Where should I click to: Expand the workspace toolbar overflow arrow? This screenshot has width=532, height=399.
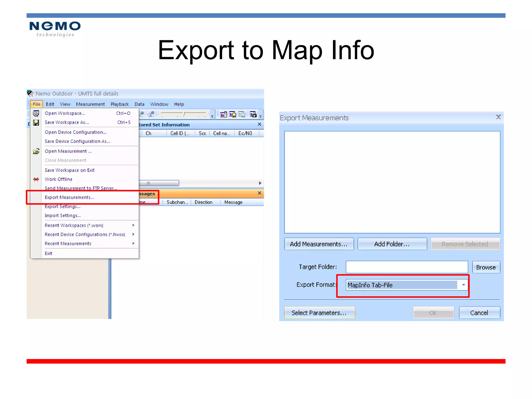260,116
